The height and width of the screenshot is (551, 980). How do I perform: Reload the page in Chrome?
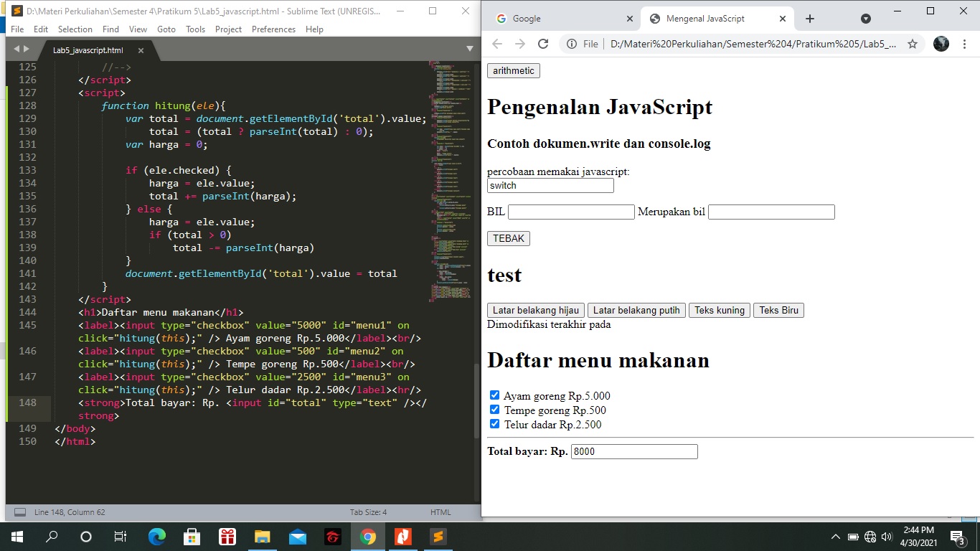[545, 43]
